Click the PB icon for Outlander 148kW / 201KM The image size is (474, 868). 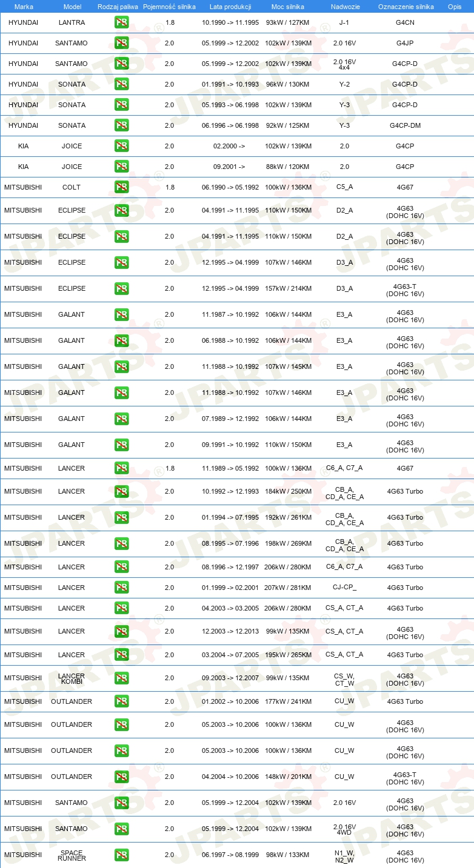pos(121,777)
